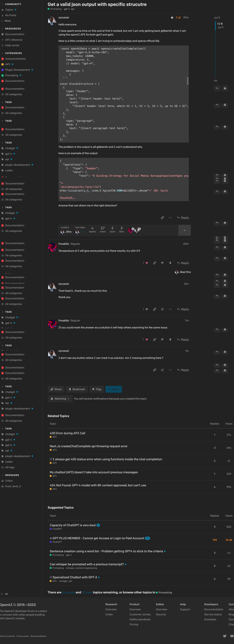The width and height of the screenshot is (234, 644).
Task: Expand the topic map summary chevron
Action: (x=184, y=230)
